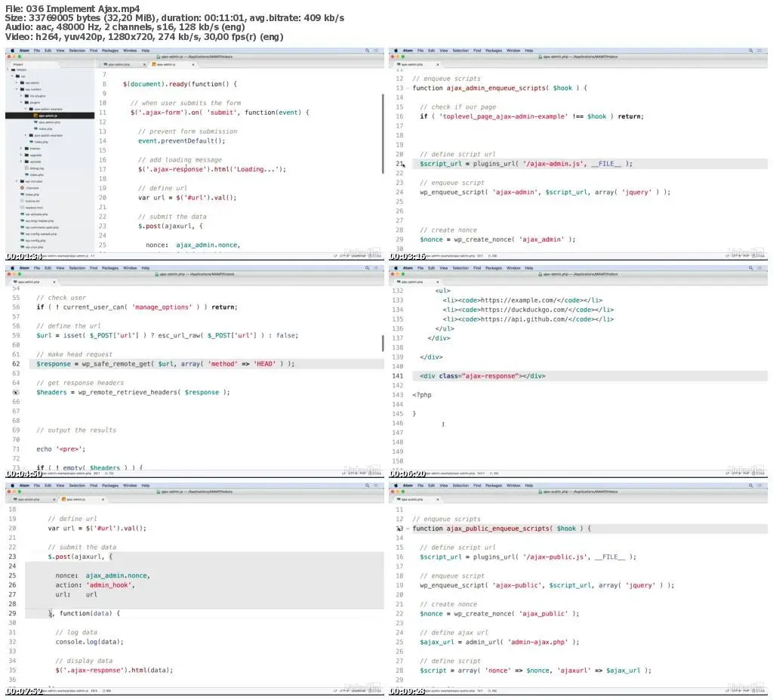Expand the themes folder chevron in tree
The image size is (773, 700).
21,148
